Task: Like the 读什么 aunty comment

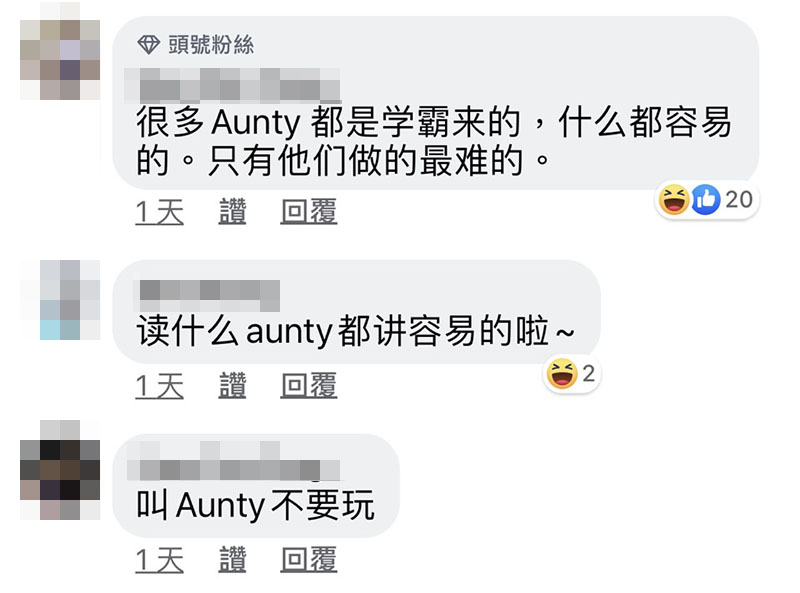Action: (232, 385)
